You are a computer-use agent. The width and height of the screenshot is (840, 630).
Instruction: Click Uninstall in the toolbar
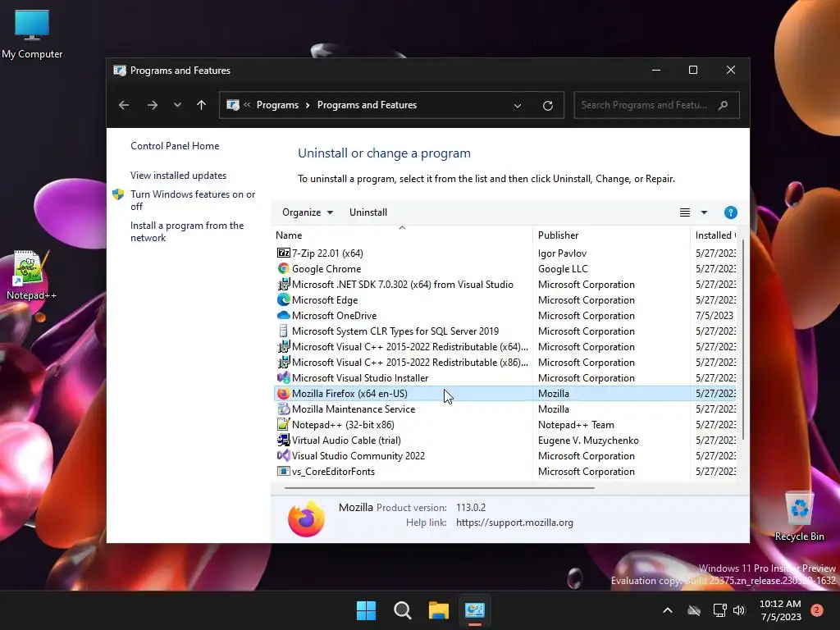pyautogui.click(x=368, y=212)
